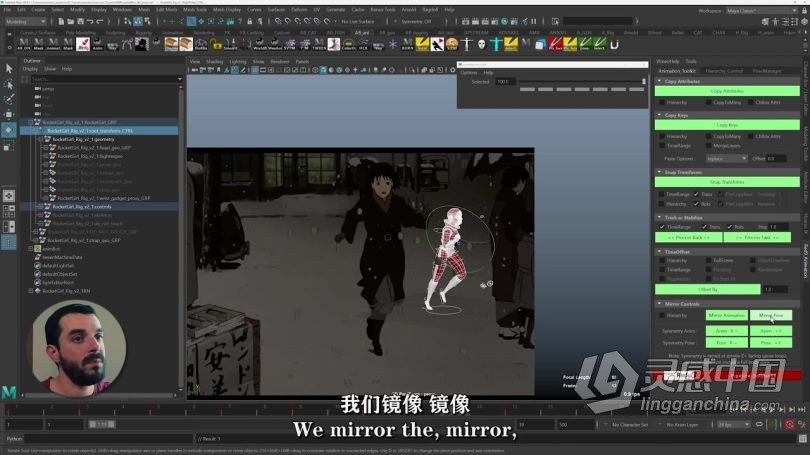The image size is (810, 455).
Task: Switch to single-pane layout icon
Action: (9, 196)
